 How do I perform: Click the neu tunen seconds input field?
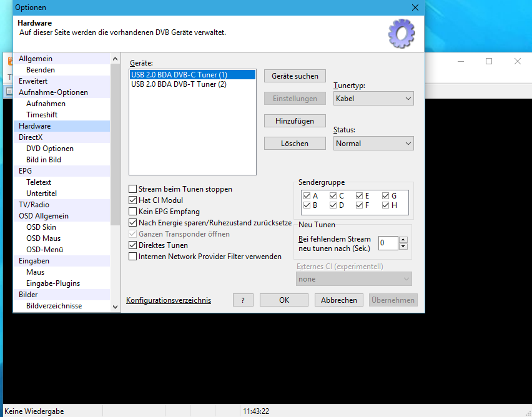pos(388,243)
